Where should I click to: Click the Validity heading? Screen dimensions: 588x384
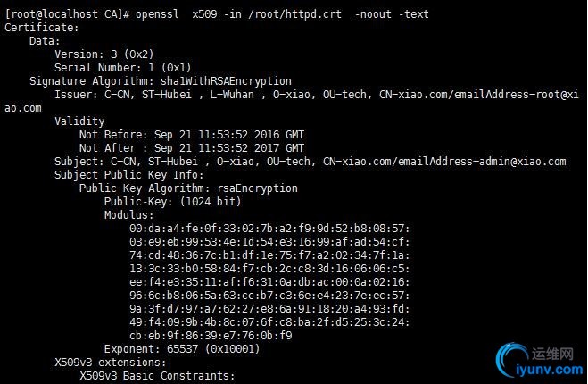[x=79, y=121]
